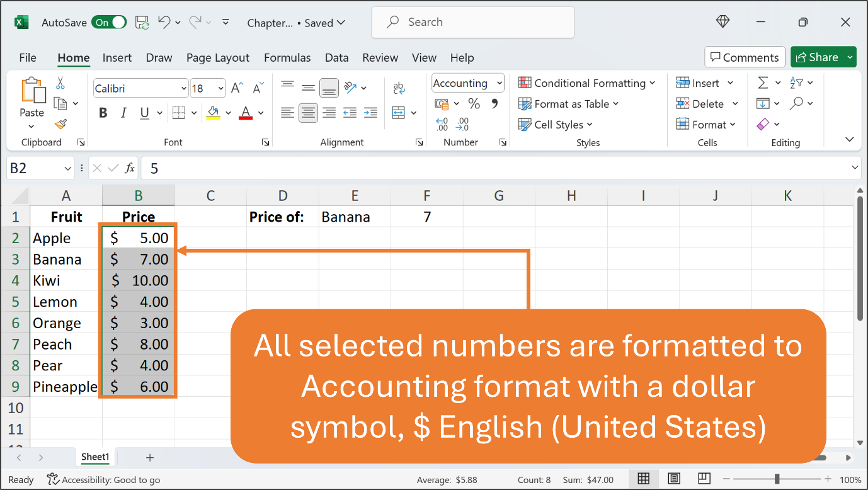Screen dimensions: 868x490
Task: Click Find & Select magnifier icon
Action: tap(797, 103)
